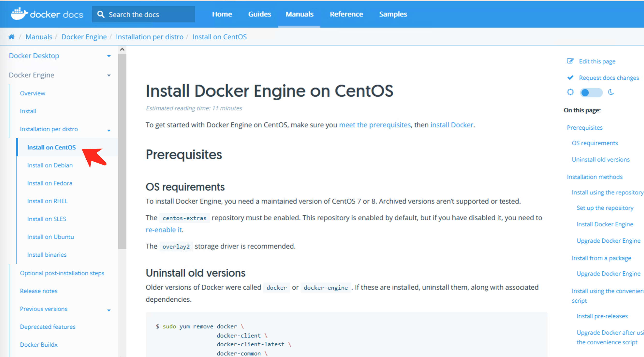The width and height of the screenshot is (644, 357).
Task: Follow the install Docker link
Action: (x=451, y=125)
